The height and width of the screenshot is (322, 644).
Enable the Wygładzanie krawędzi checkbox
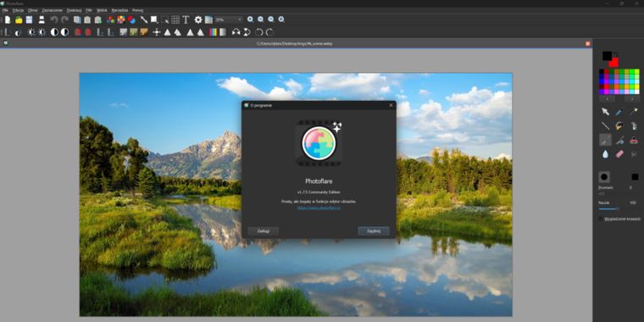click(602, 219)
